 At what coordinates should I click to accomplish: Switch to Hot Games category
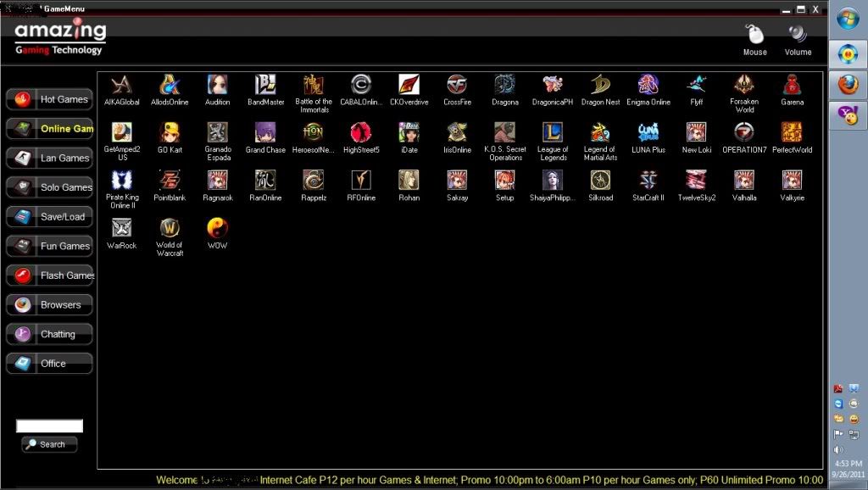click(49, 100)
